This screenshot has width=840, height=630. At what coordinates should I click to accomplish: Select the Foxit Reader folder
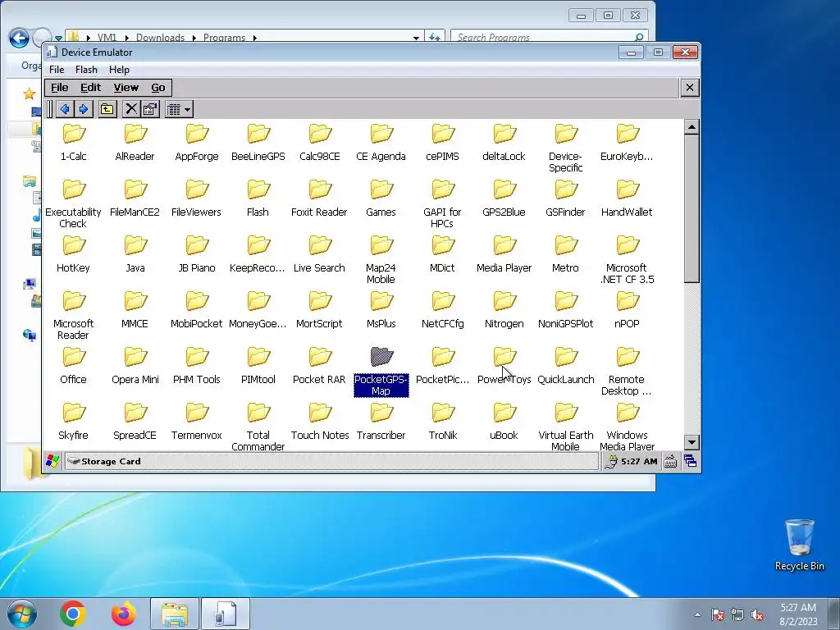coord(319,198)
